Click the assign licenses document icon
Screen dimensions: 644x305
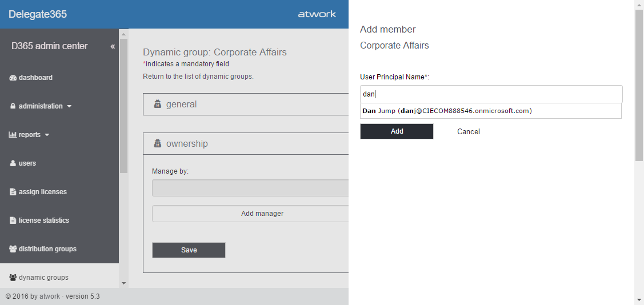pyautogui.click(x=13, y=192)
